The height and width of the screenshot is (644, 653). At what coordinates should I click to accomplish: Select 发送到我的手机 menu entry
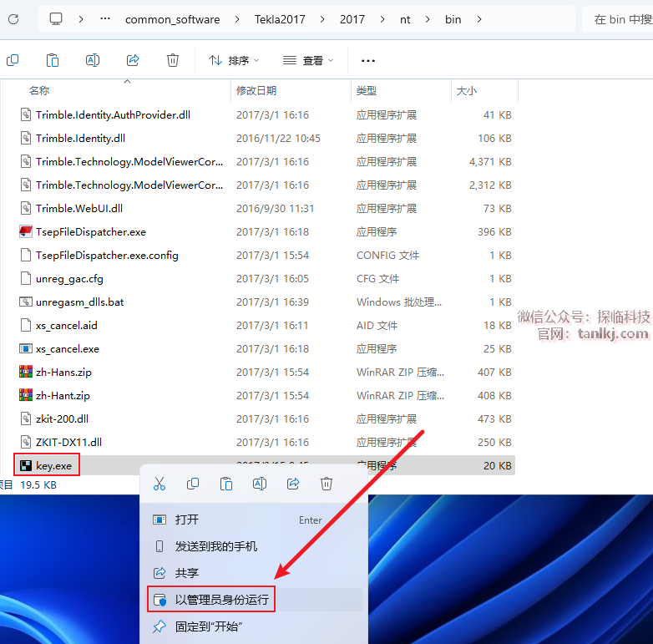[x=215, y=546]
